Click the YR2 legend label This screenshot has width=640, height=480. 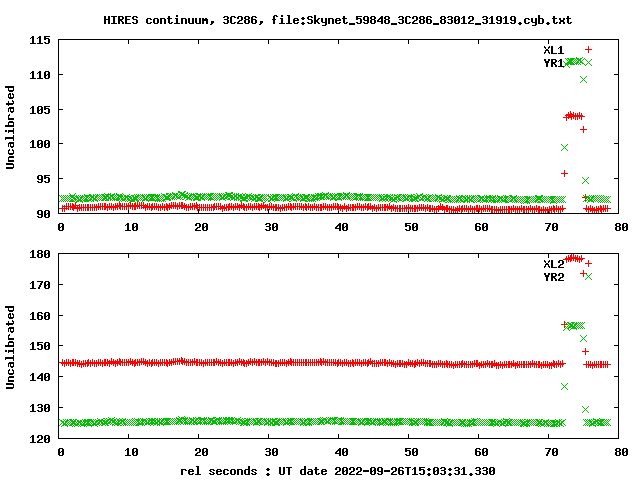pos(553,277)
